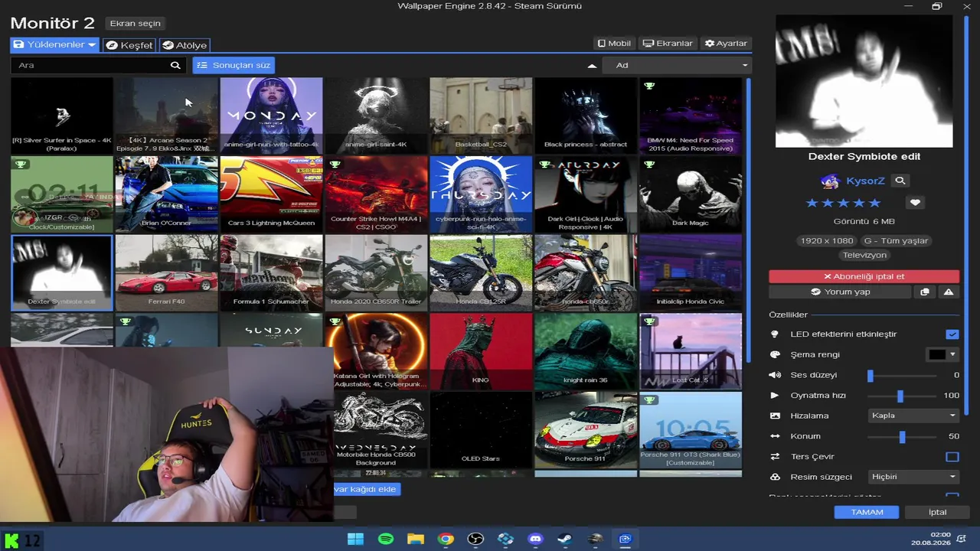Image resolution: width=980 pixels, height=551 pixels.
Task: Click trophy badge on Counter Strike Howl wallpaper
Action: pyautogui.click(x=335, y=165)
